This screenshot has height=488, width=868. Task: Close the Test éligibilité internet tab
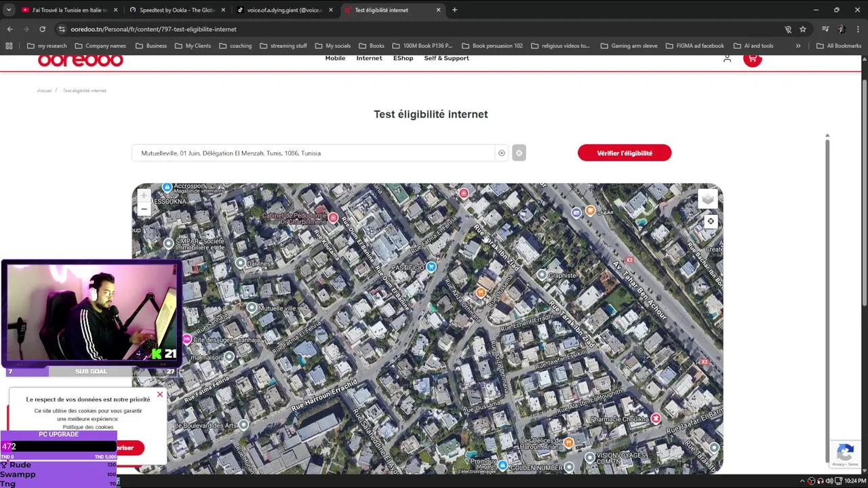438,10
